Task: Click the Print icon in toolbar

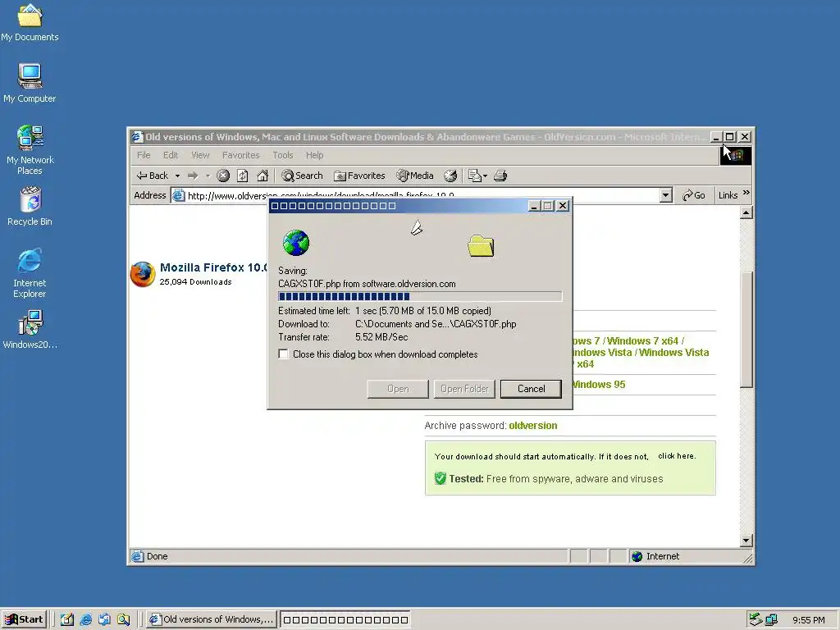Action: [500, 176]
